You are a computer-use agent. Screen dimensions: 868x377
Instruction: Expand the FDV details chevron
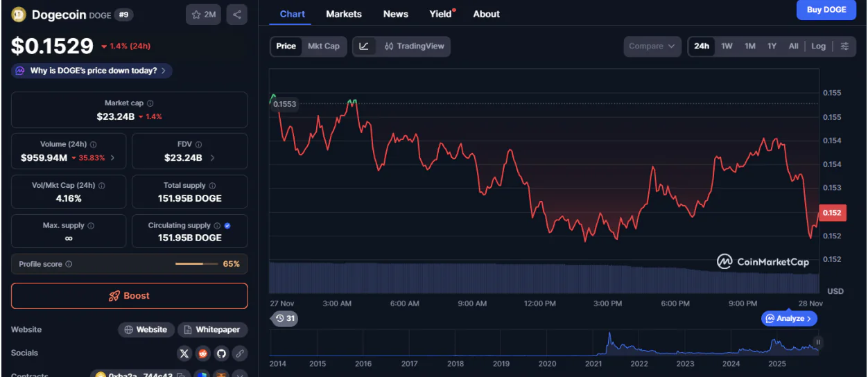pos(212,158)
